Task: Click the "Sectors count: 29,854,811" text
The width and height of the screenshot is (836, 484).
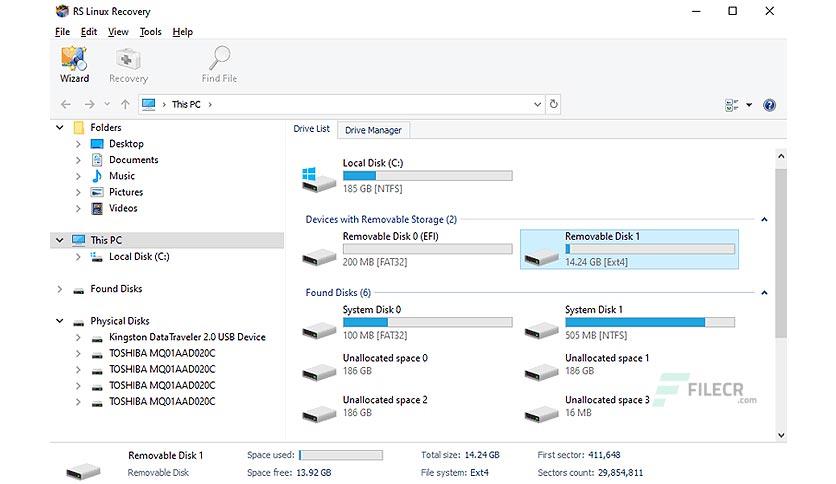Action: click(590, 473)
